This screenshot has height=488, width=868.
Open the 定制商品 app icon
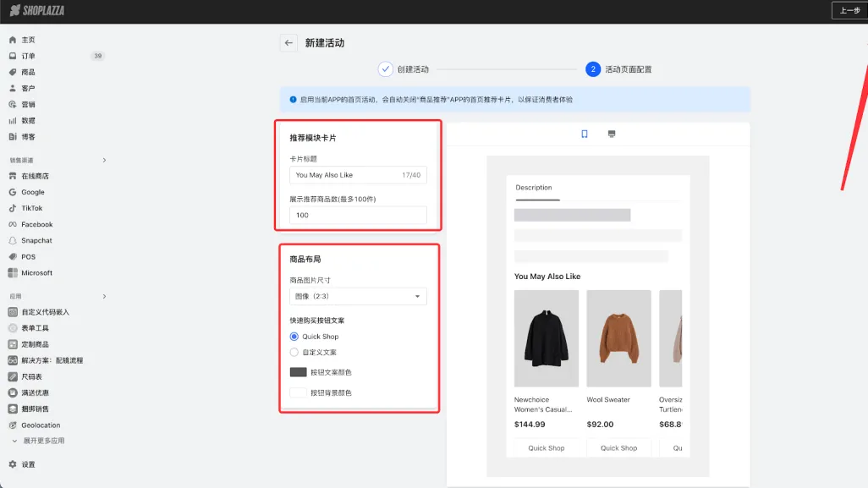tap(13, 344)
